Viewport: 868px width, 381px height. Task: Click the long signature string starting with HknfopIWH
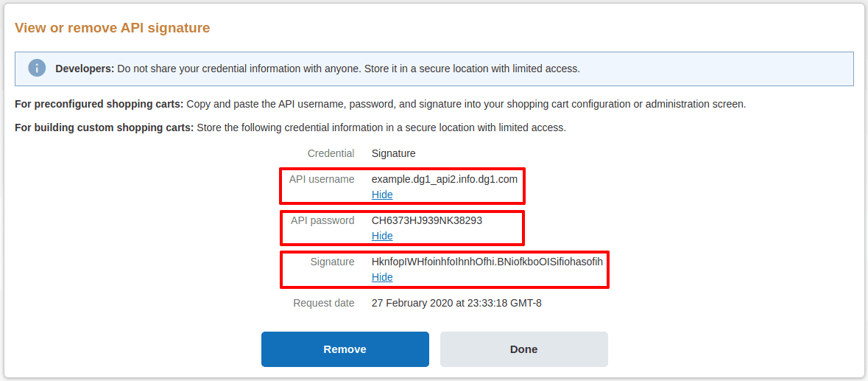(487, 262)
